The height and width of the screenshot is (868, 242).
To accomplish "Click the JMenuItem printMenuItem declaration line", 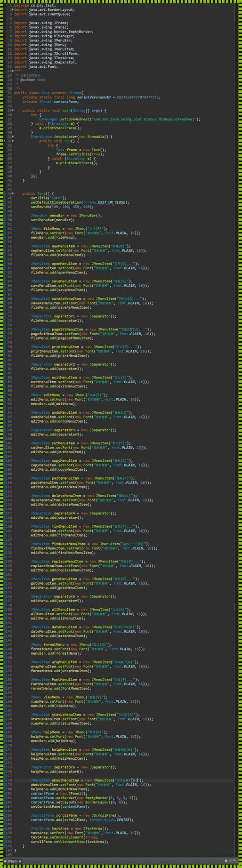I will pos(86,347).
